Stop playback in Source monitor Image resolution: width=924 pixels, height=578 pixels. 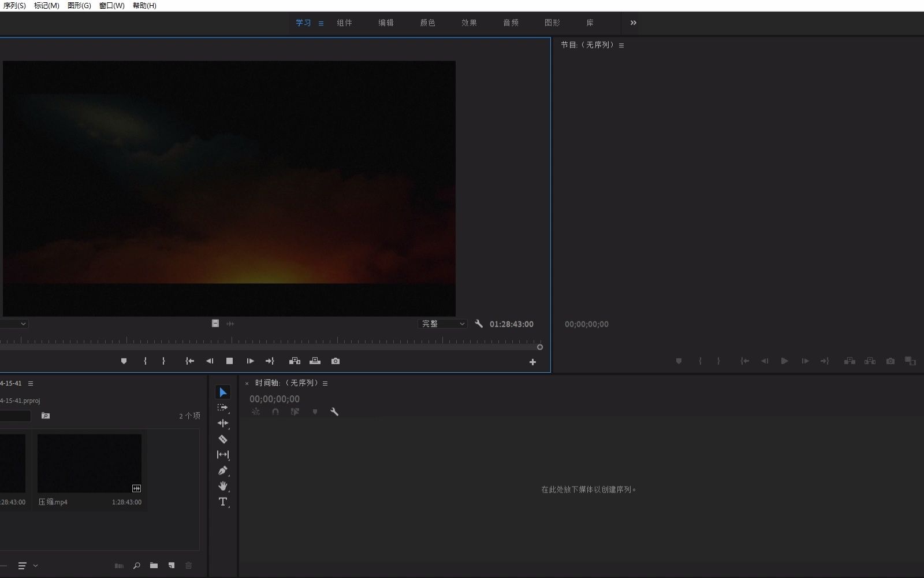point(229,361)
